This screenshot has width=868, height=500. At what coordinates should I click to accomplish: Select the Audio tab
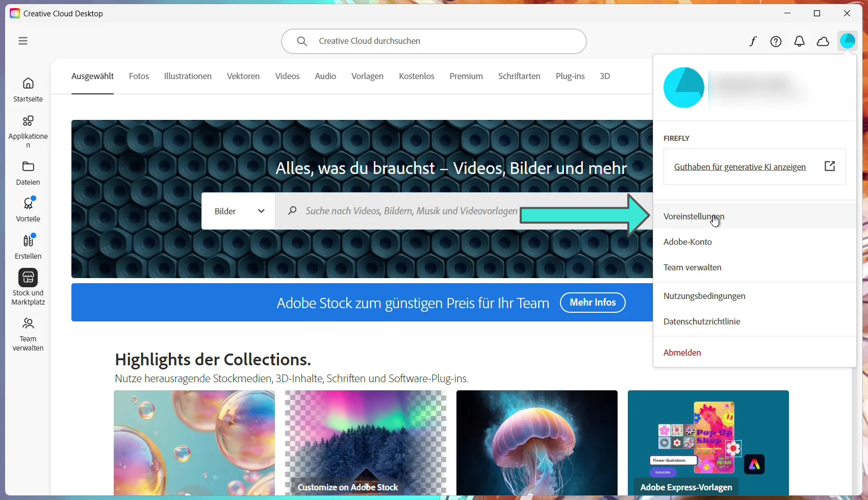click(x=325, y=76)
